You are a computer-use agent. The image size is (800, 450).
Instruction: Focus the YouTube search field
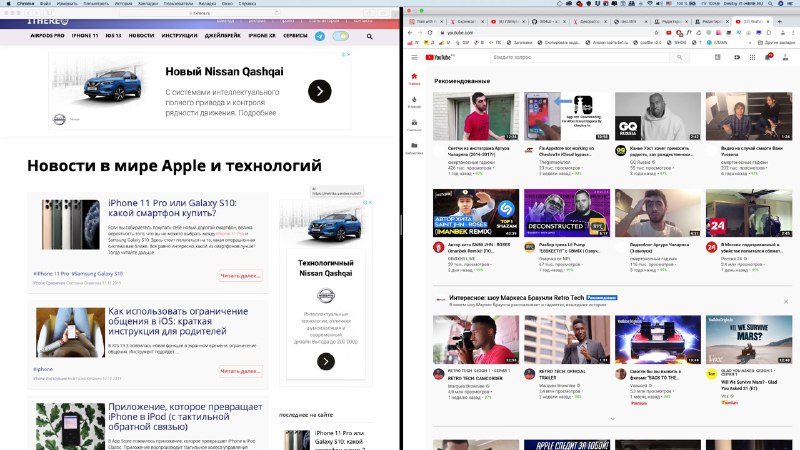(580, 57)
